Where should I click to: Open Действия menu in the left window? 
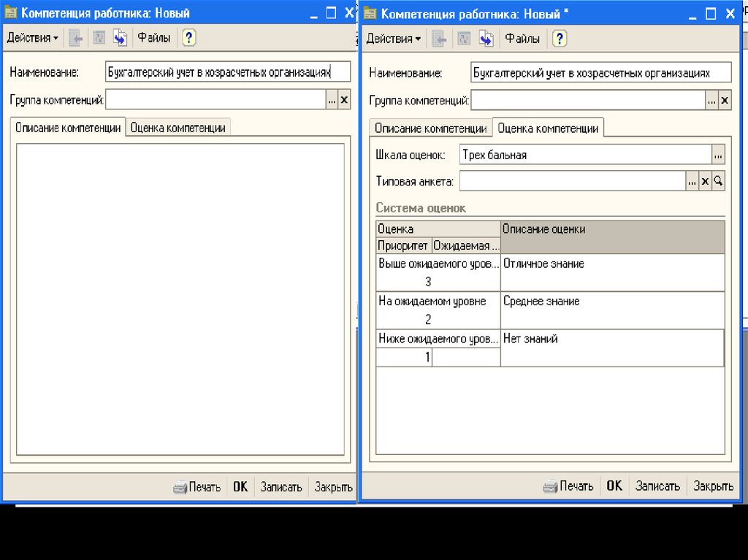tap(32, 38)
